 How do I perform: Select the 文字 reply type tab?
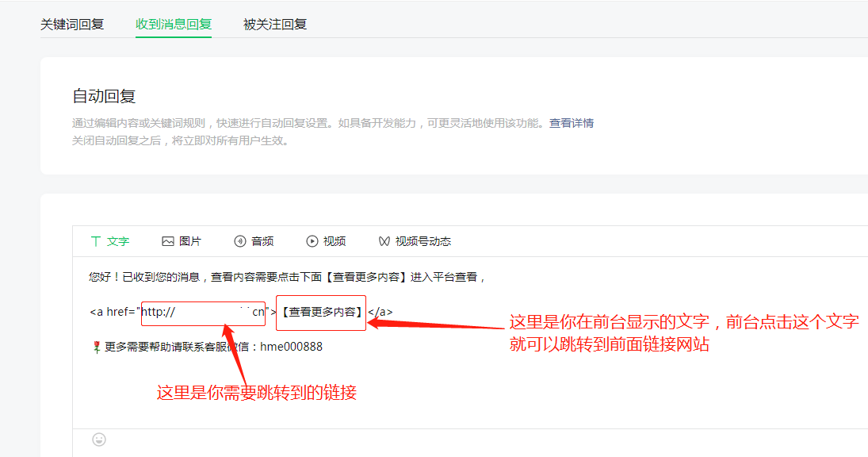click(109, 241)
